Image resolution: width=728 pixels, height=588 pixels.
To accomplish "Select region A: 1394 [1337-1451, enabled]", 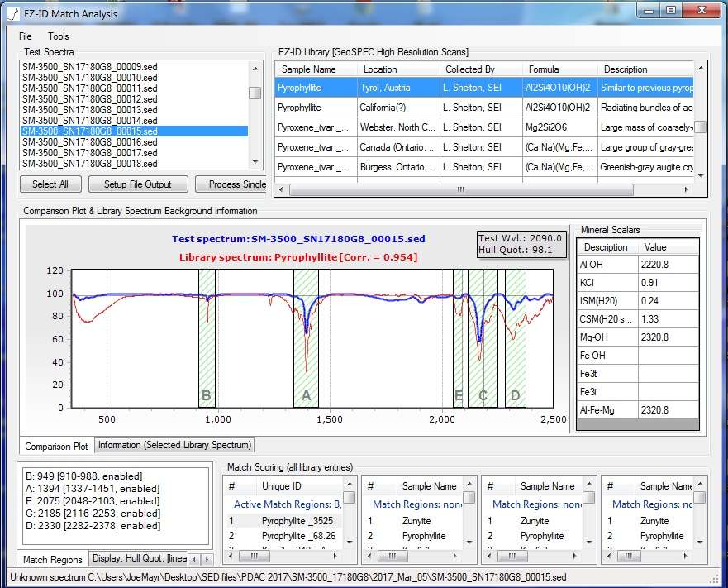I will [x=93, y=489].
